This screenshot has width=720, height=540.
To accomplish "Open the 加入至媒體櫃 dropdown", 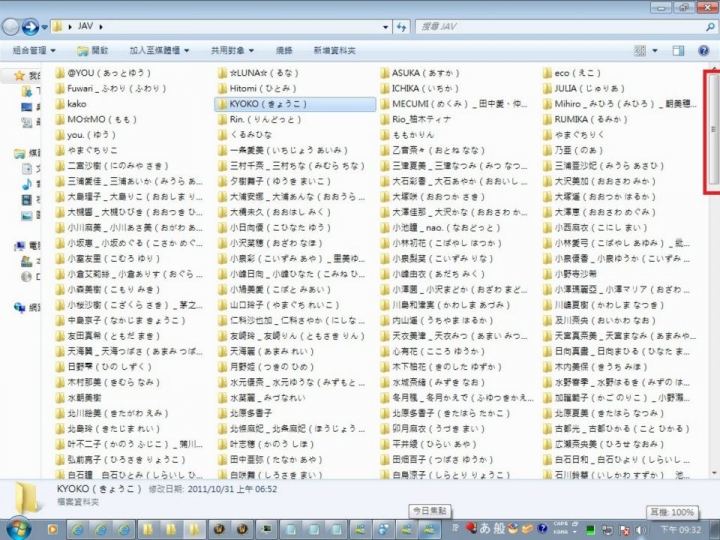I will [x=159, y=51].
